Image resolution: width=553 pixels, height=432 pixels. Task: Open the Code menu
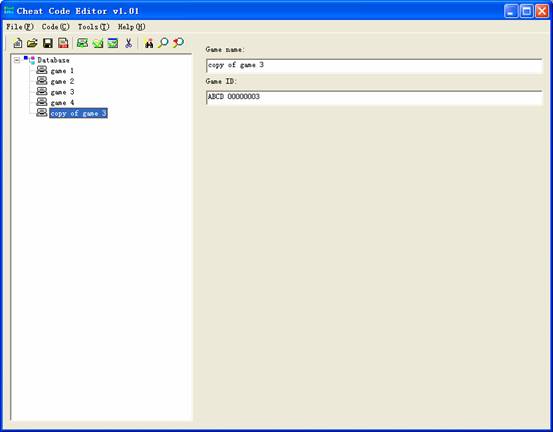55,27
